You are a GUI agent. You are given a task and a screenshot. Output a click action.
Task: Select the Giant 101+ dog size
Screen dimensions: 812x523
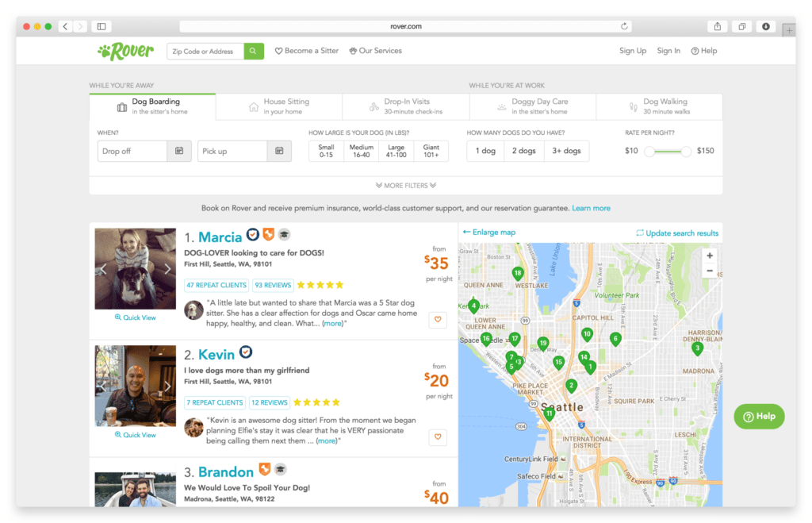click(x=431, y=151)
